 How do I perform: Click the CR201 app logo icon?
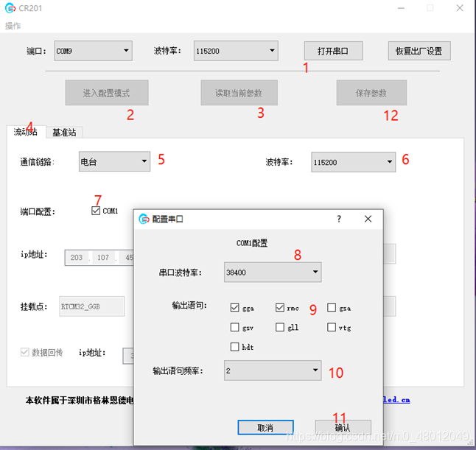click(x=10, y=8)
